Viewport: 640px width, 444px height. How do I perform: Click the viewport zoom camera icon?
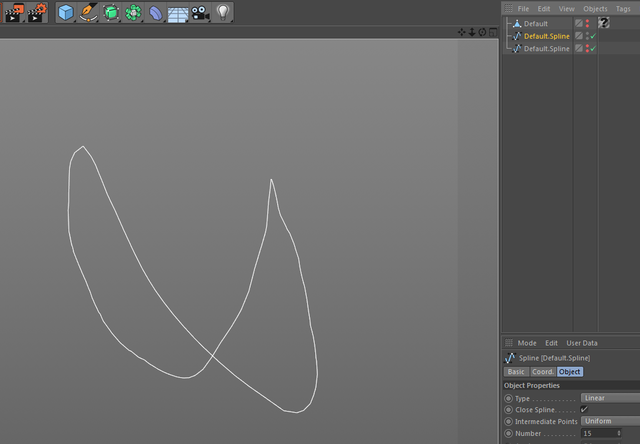(472, 32)
